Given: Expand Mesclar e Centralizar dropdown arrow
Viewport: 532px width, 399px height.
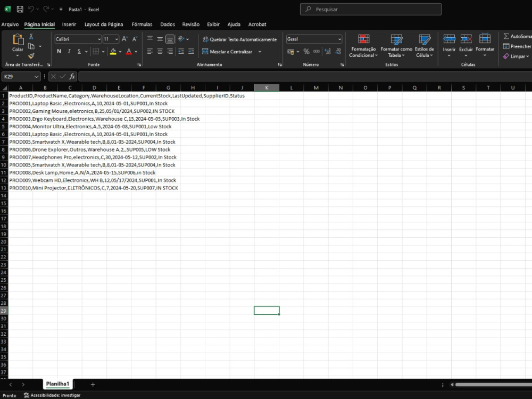Looking at the screenshot, I should point(260,52).
